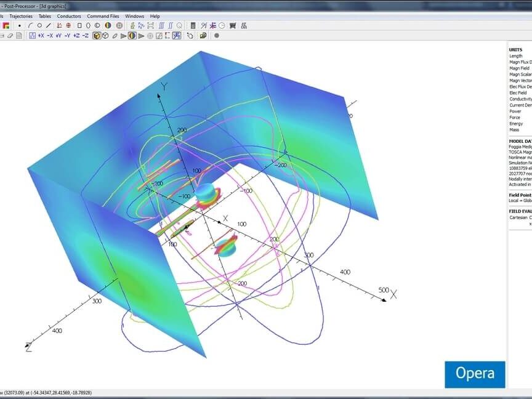This screenshot has width=532, height=399.
Task: Open the Help menu
Action: click(155, 16)
